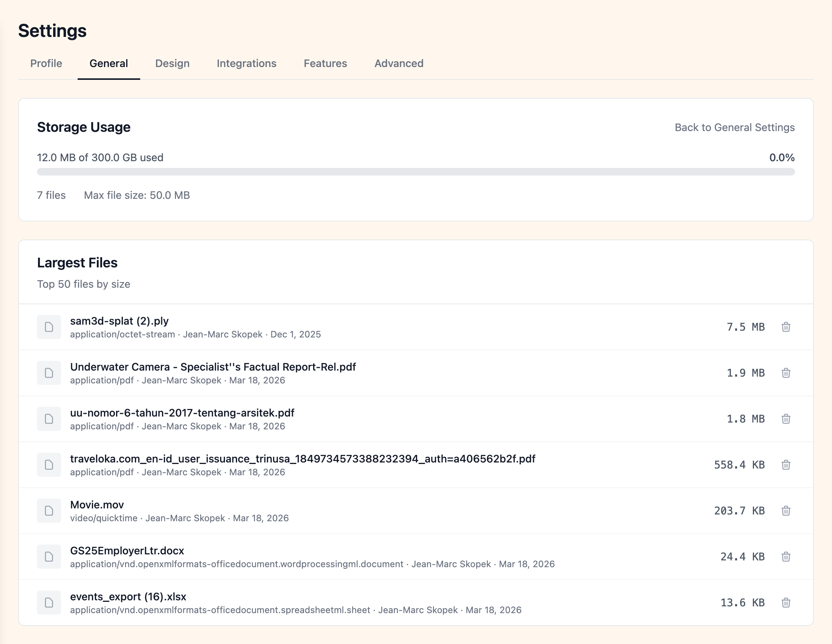Delete events_export (16).xlsx file
The width and height of the screenshot is (832, 644).
coord(786,603)
